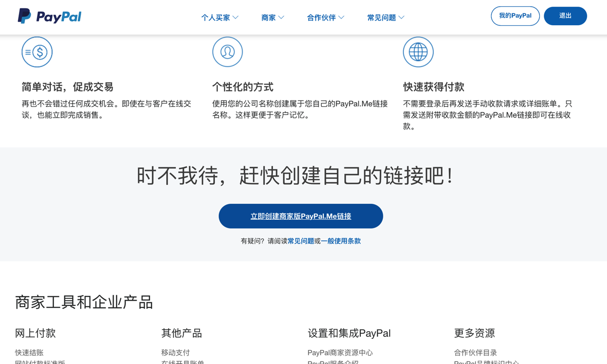Open the 快速结账 footer link
Screen dimensions: 607x364
[29, 352]
